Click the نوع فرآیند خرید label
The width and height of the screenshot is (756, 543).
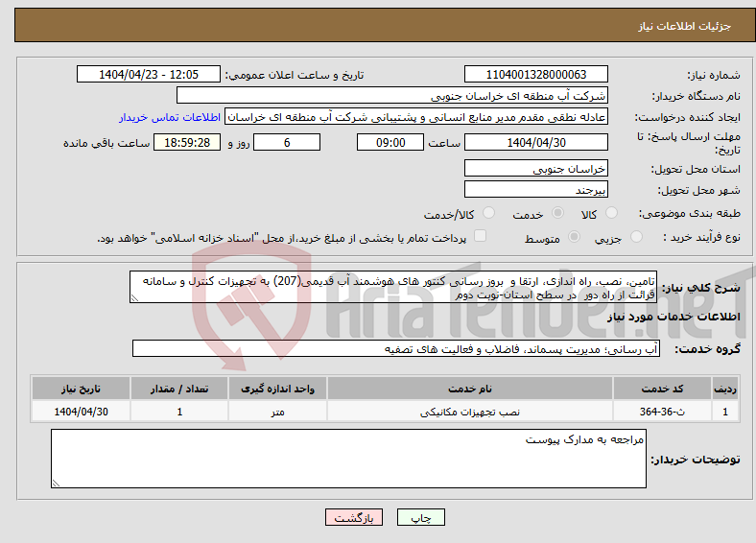coord(701,237)
